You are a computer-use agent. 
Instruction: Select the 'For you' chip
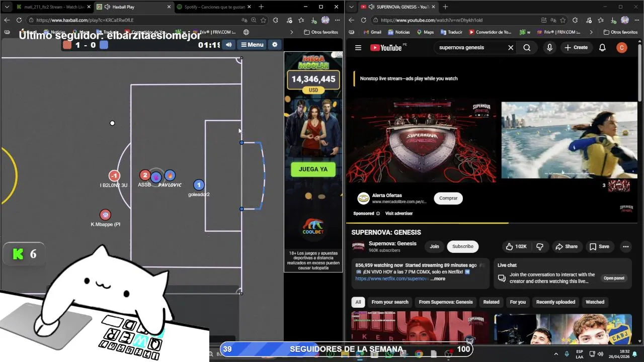tap(518, 302)
